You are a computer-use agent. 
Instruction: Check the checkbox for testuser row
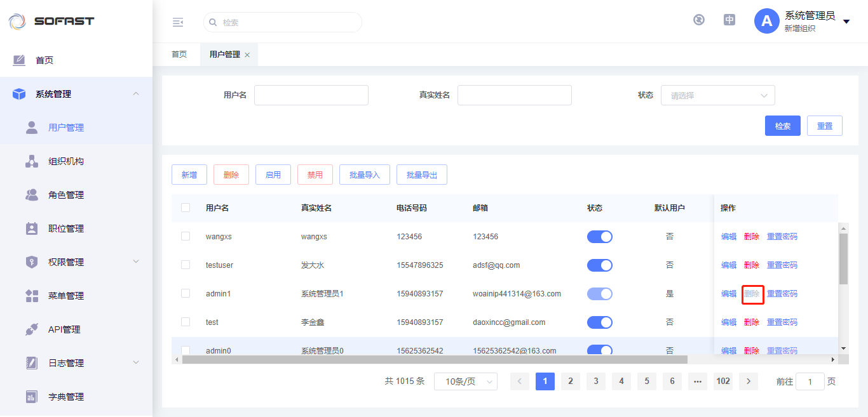point(186,265)
